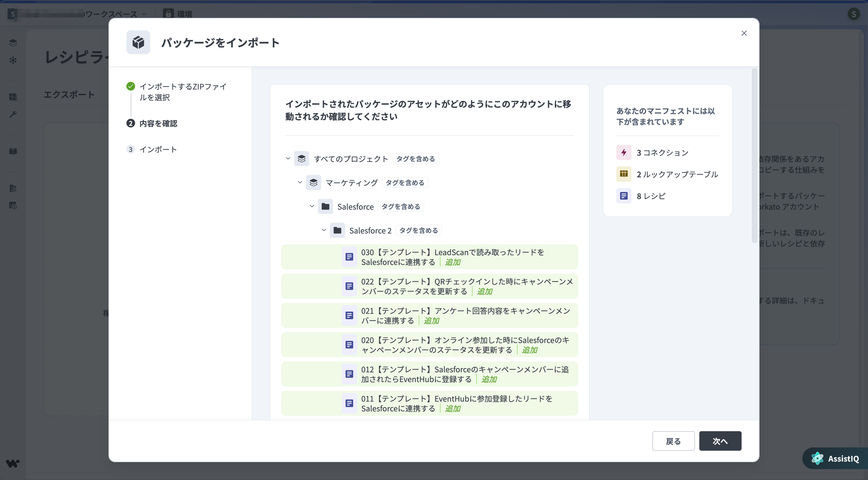Click the recipe icon for 021 アンケート recipe
Screen dimensions: 868x480
tap(349, 316)
